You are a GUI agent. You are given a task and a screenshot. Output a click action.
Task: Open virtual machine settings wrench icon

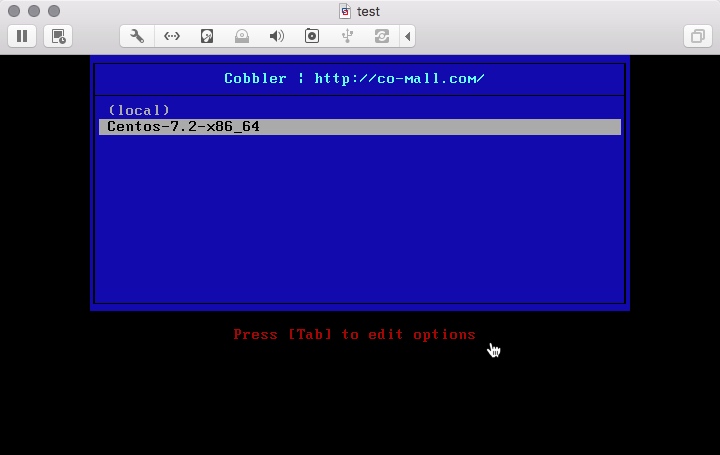137,36
